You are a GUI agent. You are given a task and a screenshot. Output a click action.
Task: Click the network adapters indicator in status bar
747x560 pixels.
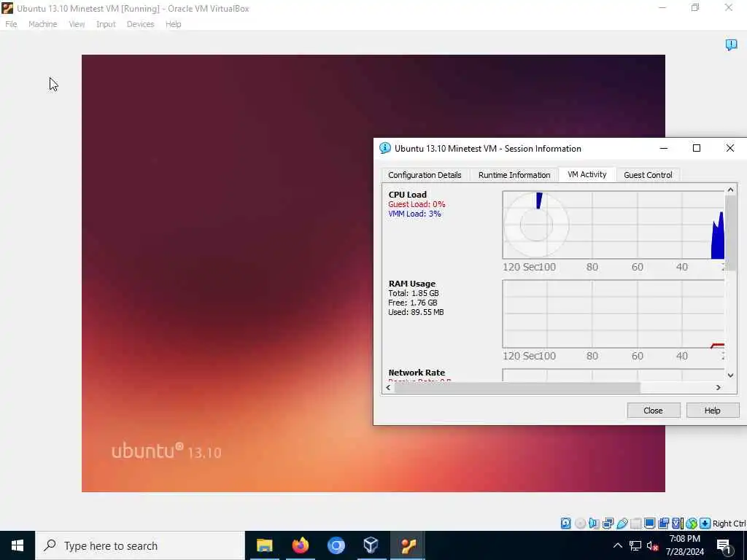(x=608, y=524)
